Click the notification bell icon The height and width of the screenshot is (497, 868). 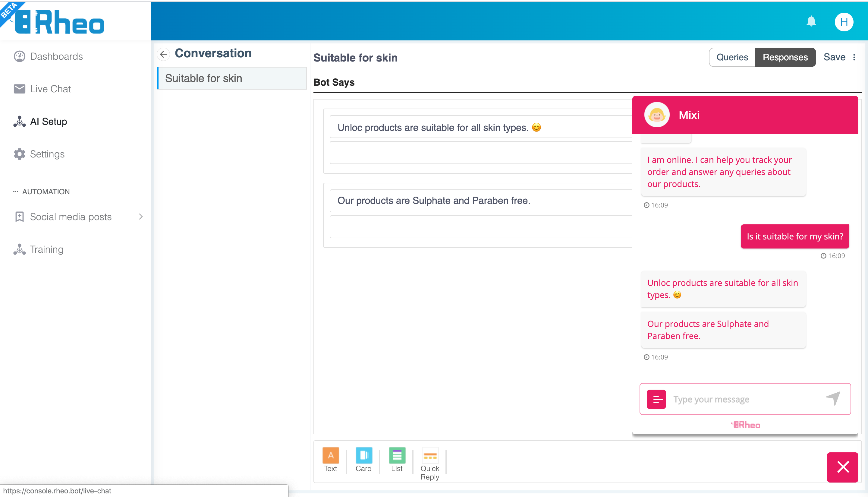click(x=811, y=21)
